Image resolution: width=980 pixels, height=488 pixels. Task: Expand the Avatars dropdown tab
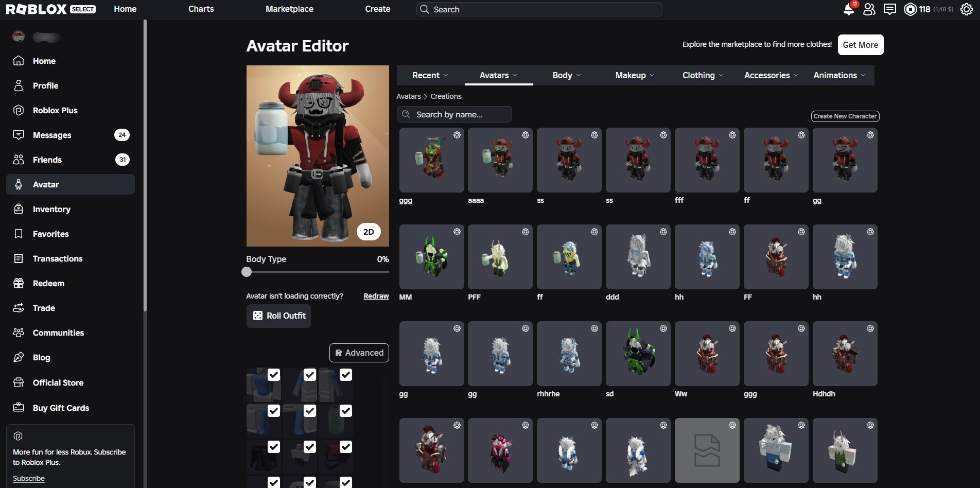498,75
